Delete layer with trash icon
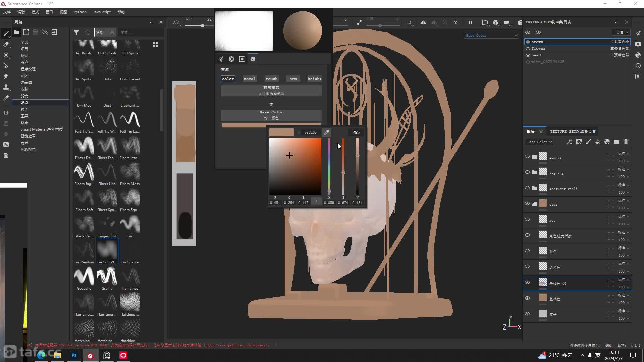This screenshot has height=362, width=644. tap(626, 142)
